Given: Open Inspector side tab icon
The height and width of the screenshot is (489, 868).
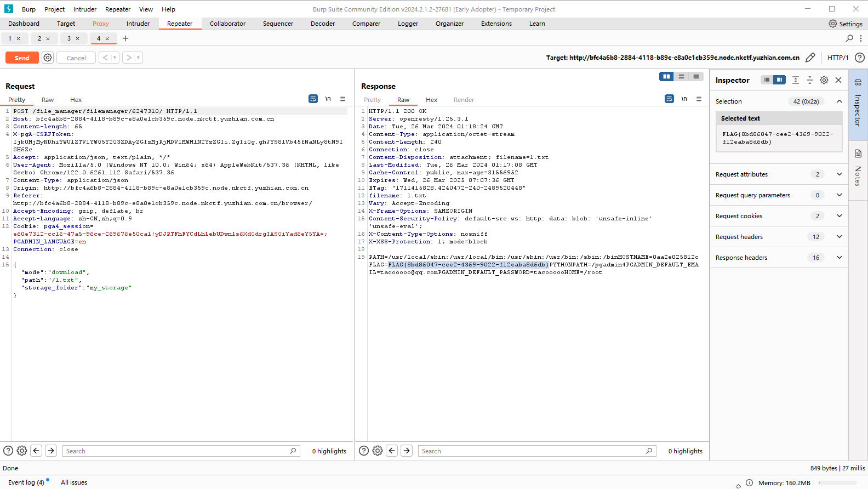Looking at the screenshot, I should point(858,82).
